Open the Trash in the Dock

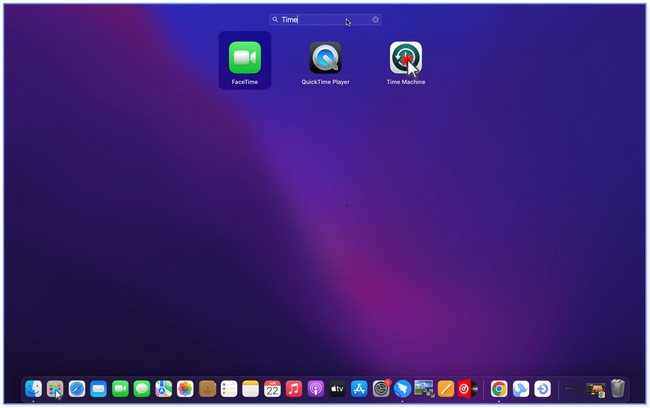coord(618,389)
